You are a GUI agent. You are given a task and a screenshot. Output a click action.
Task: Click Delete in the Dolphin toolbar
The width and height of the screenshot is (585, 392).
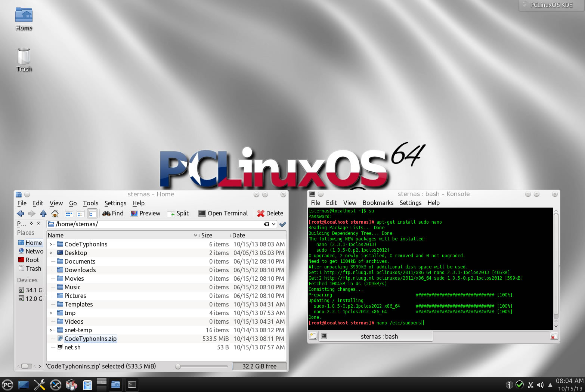coord(270,214)
